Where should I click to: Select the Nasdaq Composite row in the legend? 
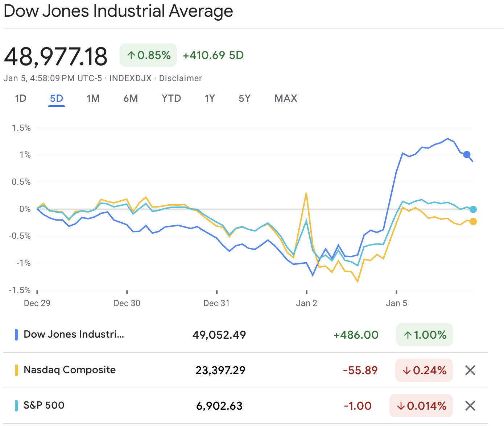pos(69,370)
